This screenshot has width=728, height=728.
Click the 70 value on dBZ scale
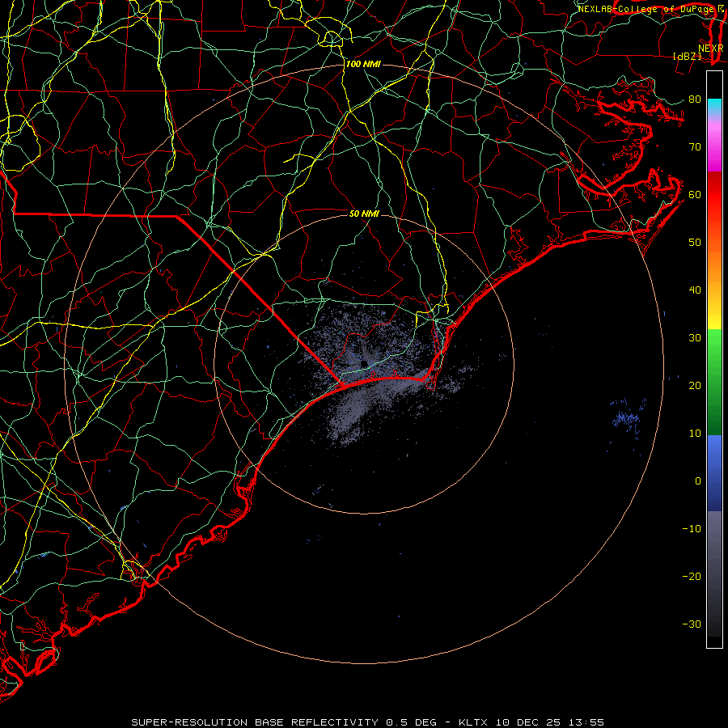(695, 147)
